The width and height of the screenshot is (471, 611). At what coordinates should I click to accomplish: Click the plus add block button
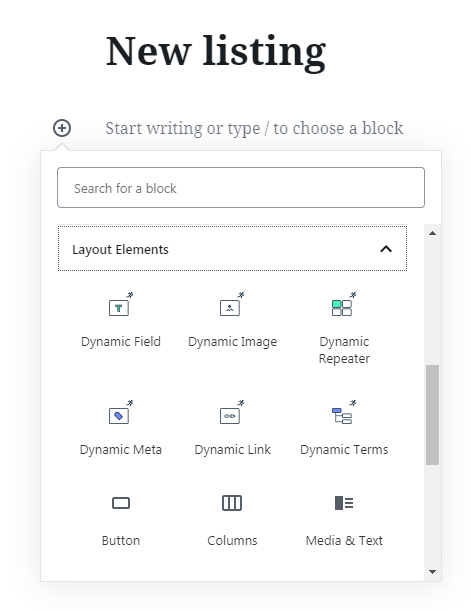point(62,128)
